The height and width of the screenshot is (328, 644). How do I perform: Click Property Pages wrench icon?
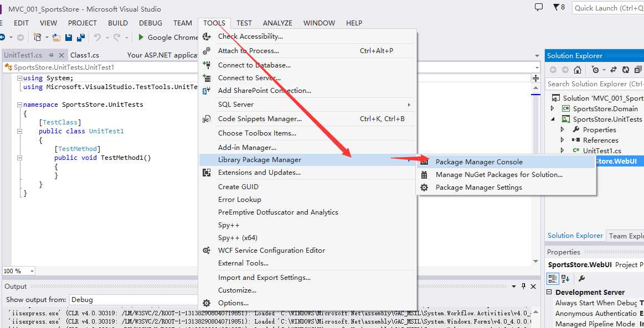581,279
